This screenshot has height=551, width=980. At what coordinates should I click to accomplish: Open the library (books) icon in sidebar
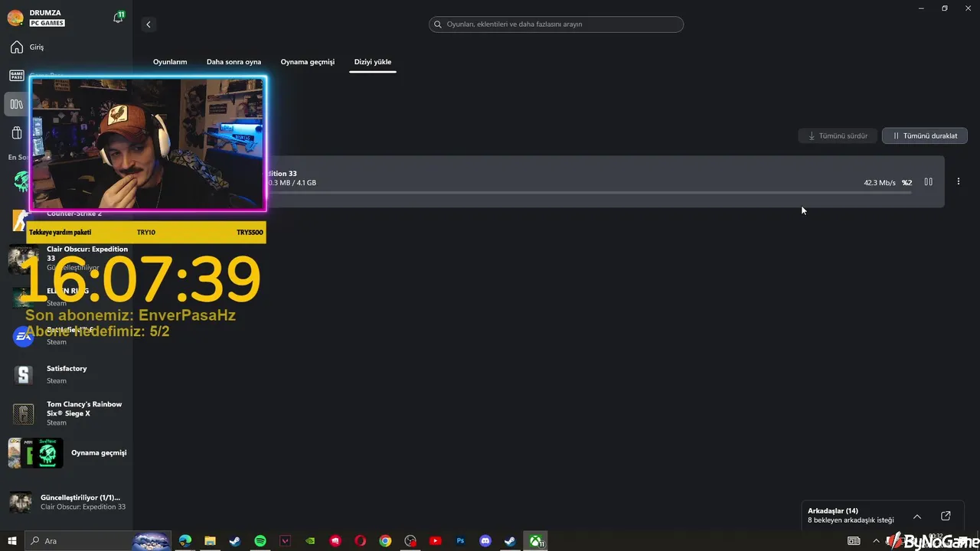pos(17,104)
